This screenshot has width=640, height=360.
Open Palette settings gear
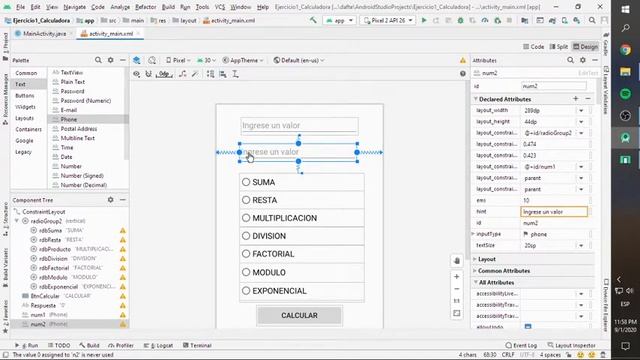click(111, 60)
